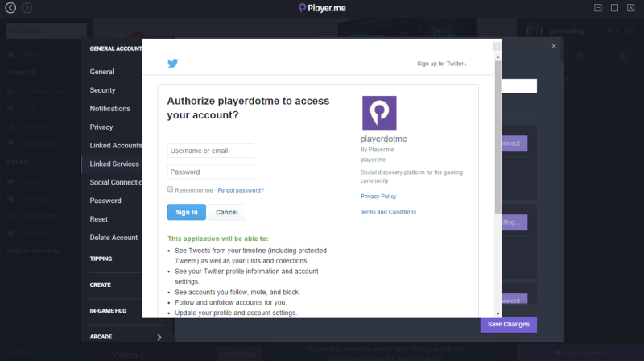Open Password settings
Viewport: 644px width, 361px height.
tap(105, 201)
